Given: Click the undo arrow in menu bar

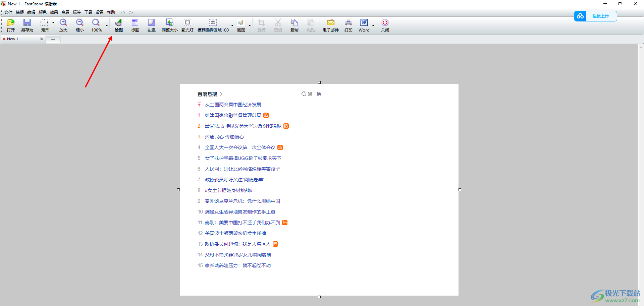Looking at the screenshot, I should click(x=123, y=13).
